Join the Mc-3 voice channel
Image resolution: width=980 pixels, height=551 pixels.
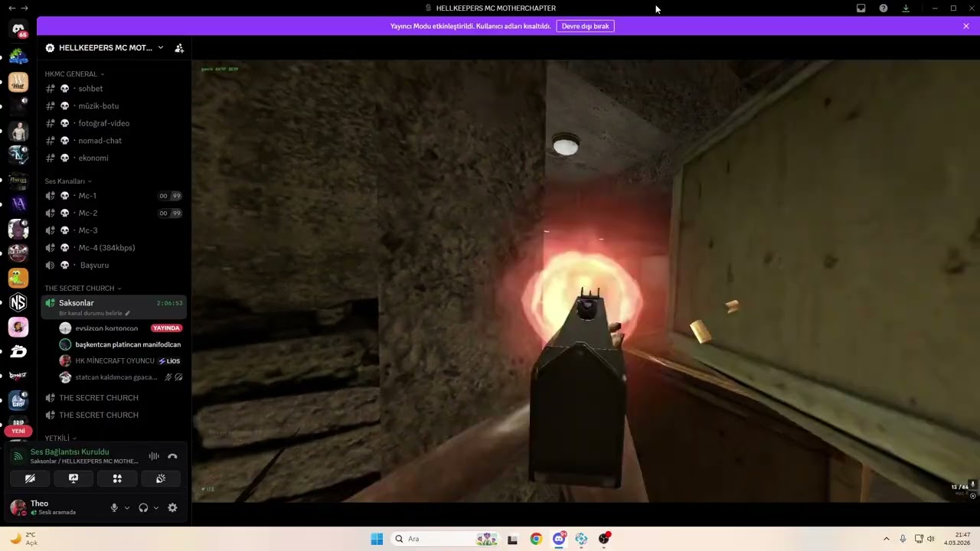coord(113,230)
